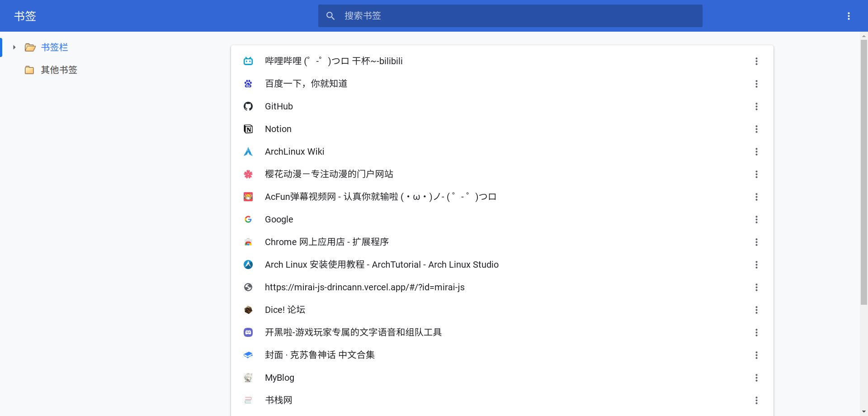Open the top-right organize menu

849,16
